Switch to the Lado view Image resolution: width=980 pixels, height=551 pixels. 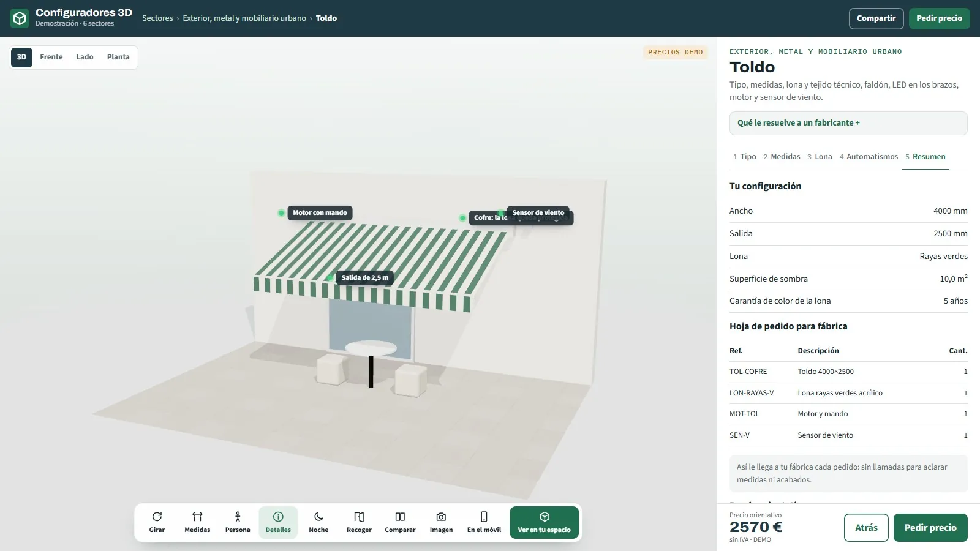point(85,57)
